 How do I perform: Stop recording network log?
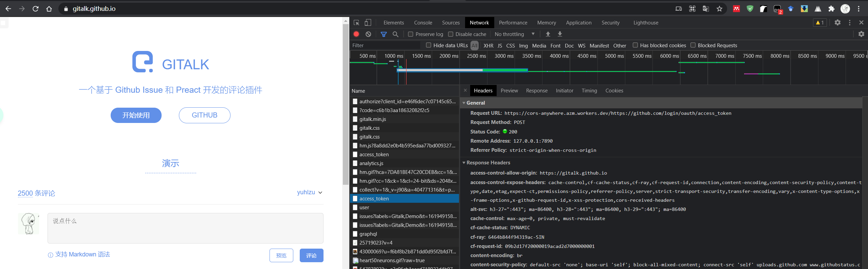pos(356,34)
